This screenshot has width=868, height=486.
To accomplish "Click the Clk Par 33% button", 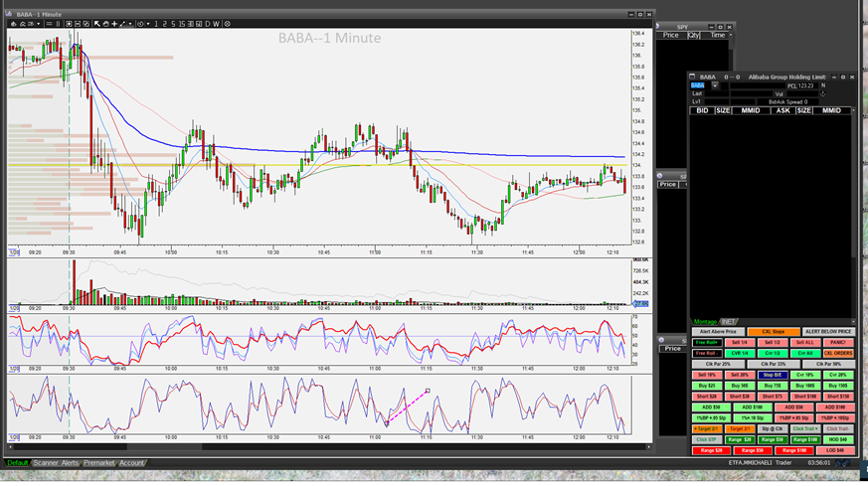I will click(774, 364).
